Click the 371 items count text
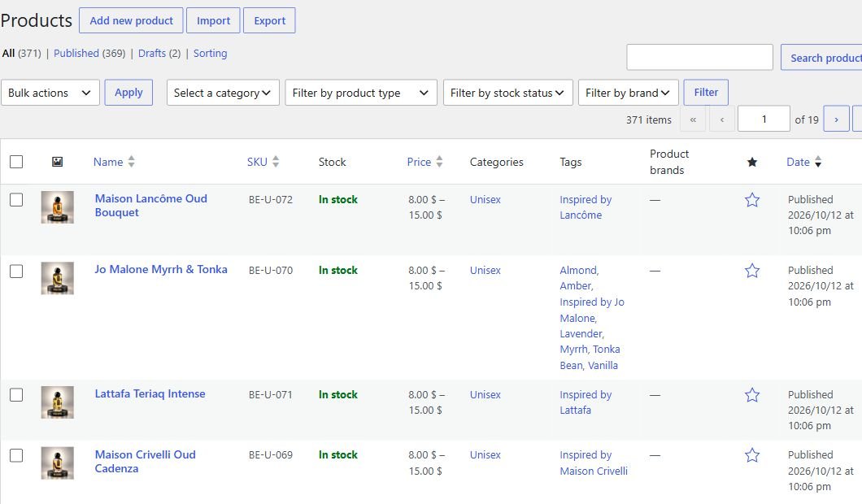 (x=649, y=119)
